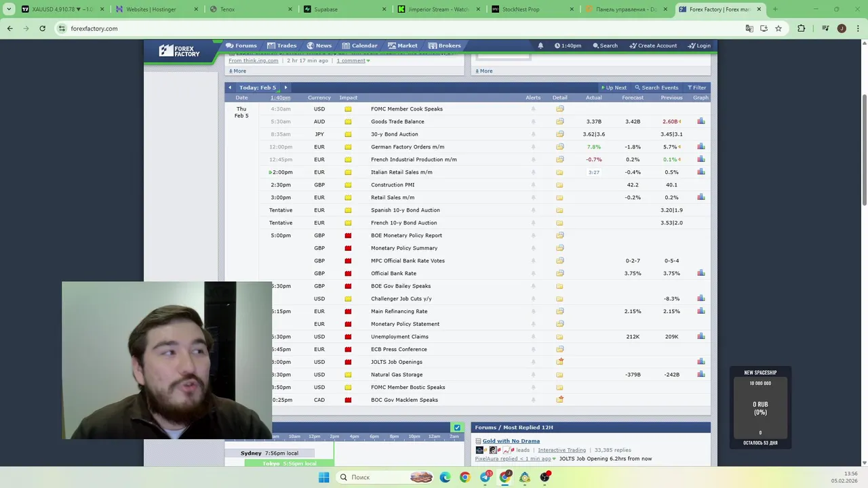Open the Trades menu
The image size is (868, 488).
tap(282, 45)
